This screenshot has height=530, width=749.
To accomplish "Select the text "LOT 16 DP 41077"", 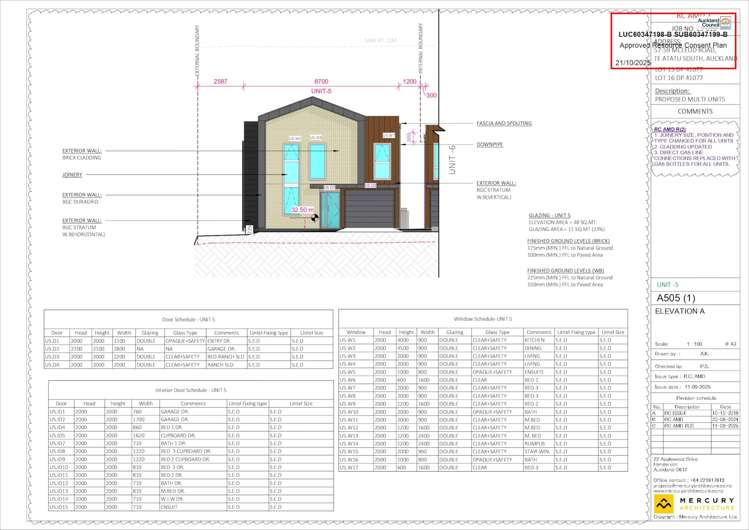I will [x=678, y=77].
